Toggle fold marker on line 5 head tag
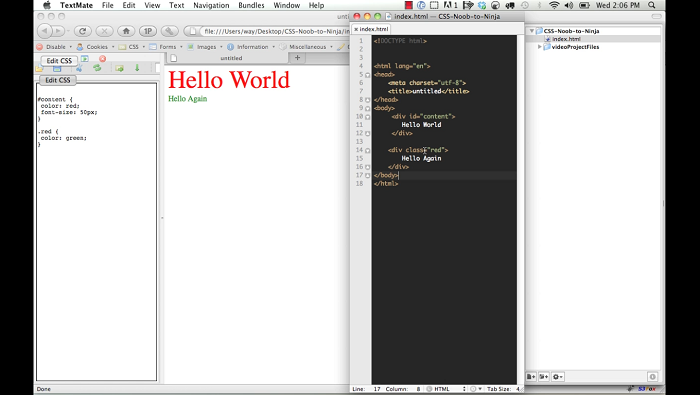 click(367, 75)
